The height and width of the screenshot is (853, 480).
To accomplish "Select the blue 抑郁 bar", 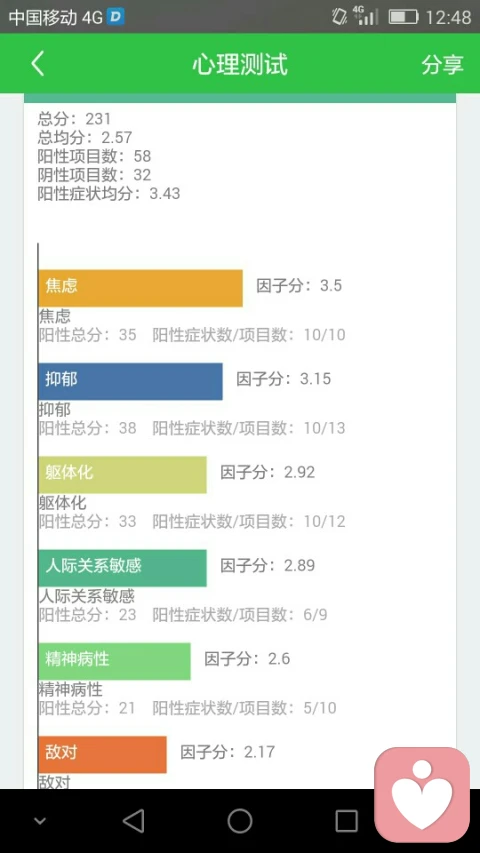I will click(131, 381).
